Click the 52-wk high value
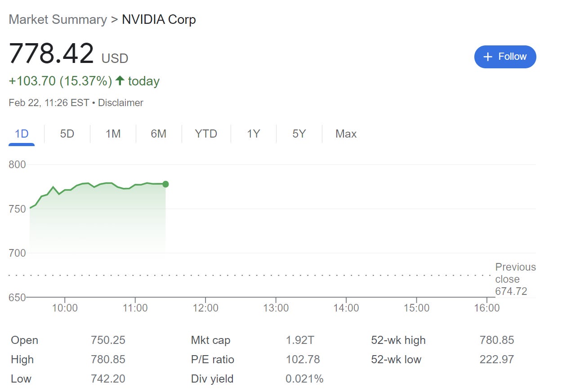Viewport: 562px width, 392px height. pyautogui.click(x=496, y=340)
